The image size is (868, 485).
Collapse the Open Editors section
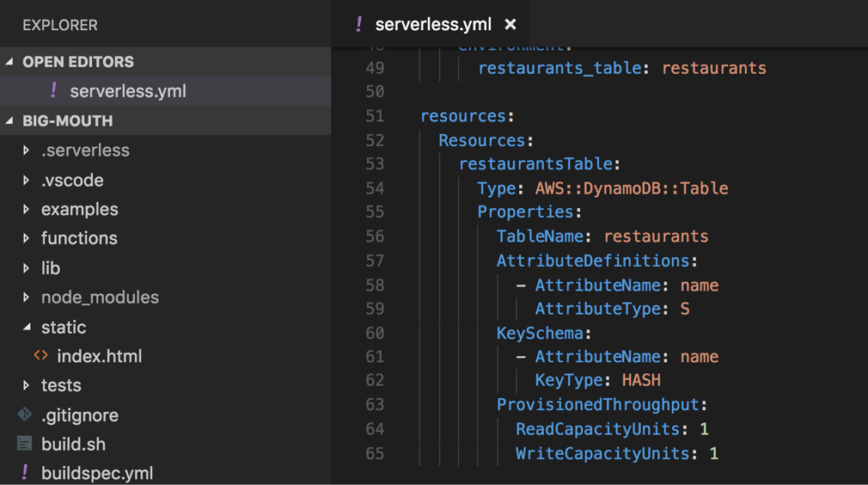tap(9, 62)
